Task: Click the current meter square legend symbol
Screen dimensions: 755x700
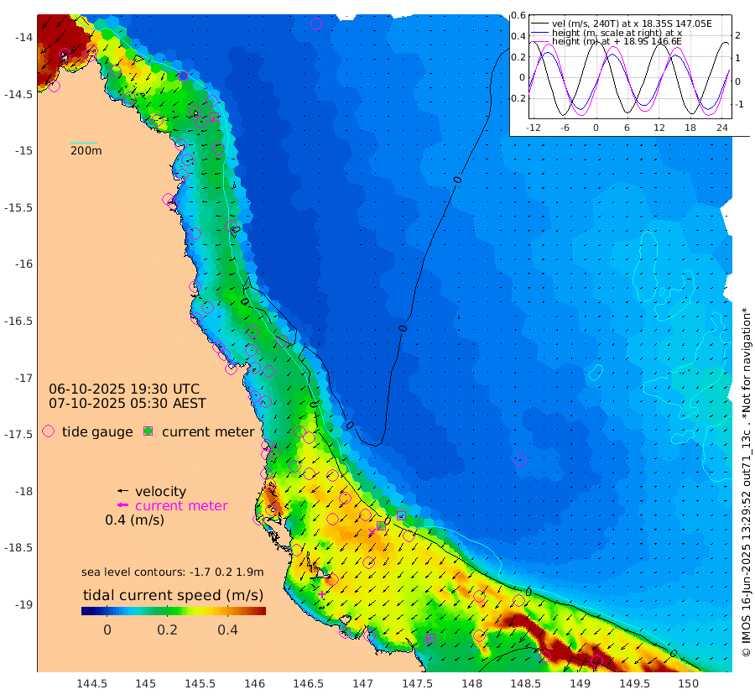Action: [148, 431]
